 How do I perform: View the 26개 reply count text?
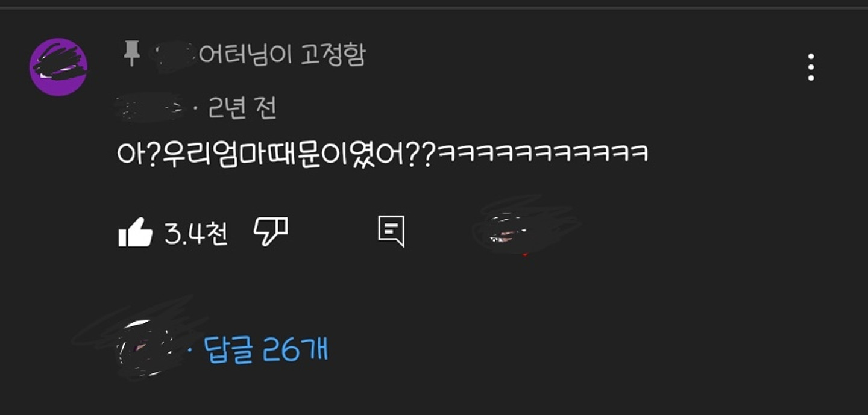pyautogui.click(x=295, y=349)
